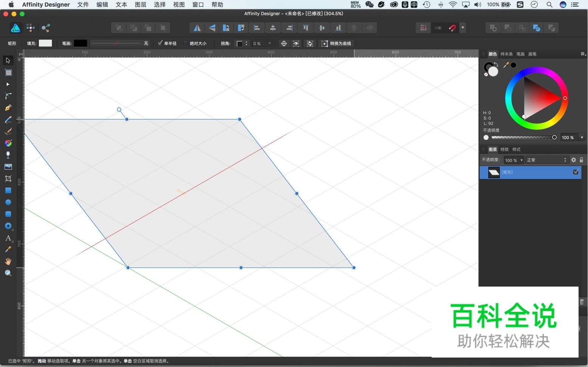This screenshot has height=367, width=588.
Task: Toggle visibility checkbox of (矩形) layer
Action: pos(576,172)
